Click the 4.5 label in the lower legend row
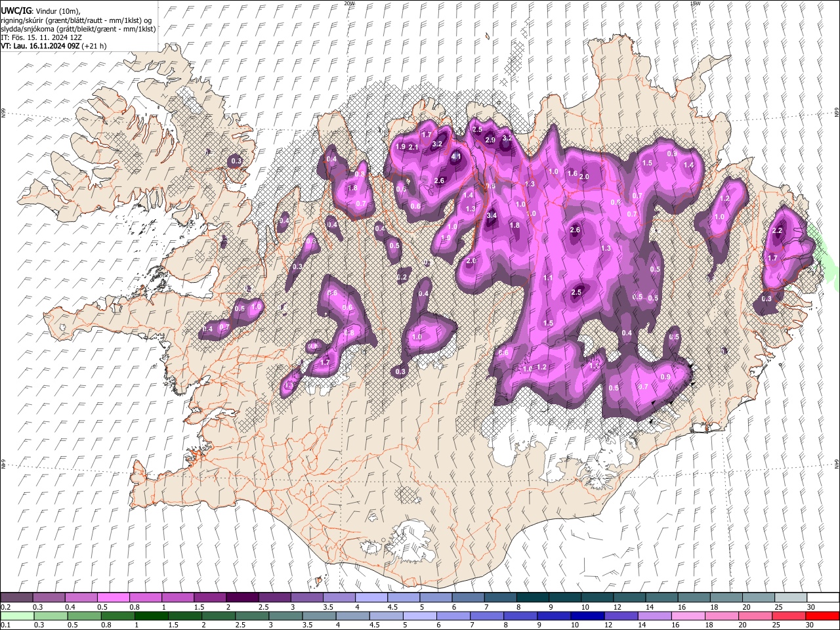The height and width of the screenshot is (630, 840). (x=373, y=625)
